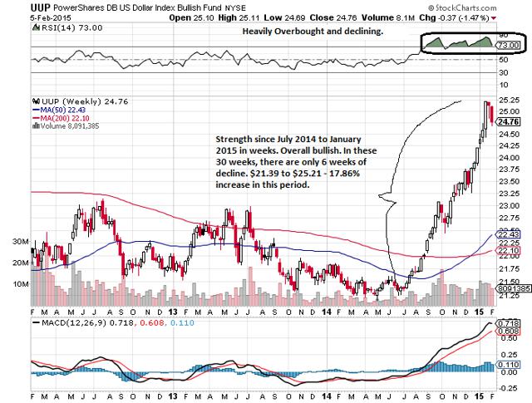Click year 15 on the MACD panel time axis
Screen dimensions: 532x403
pyautogui.click(x=479, y=396)
